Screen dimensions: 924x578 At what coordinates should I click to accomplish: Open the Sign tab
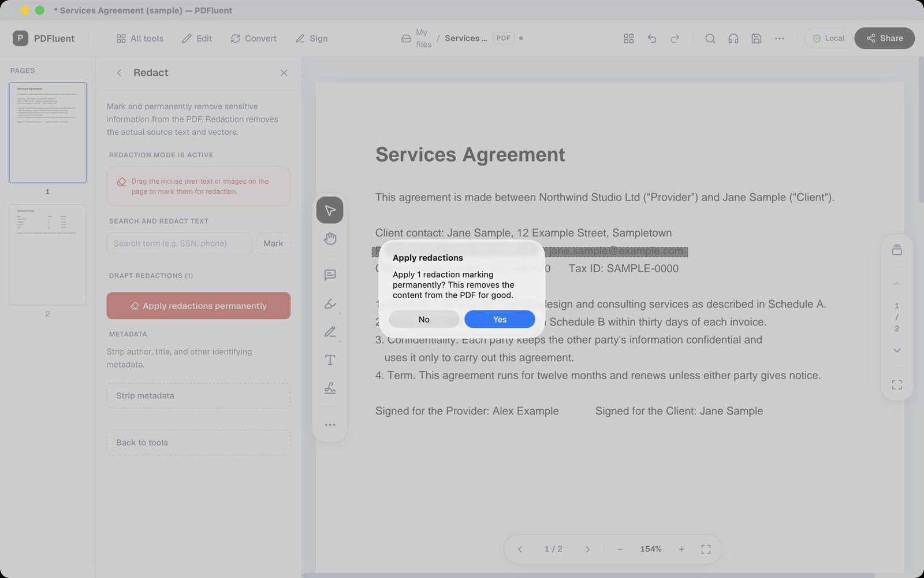312,38
